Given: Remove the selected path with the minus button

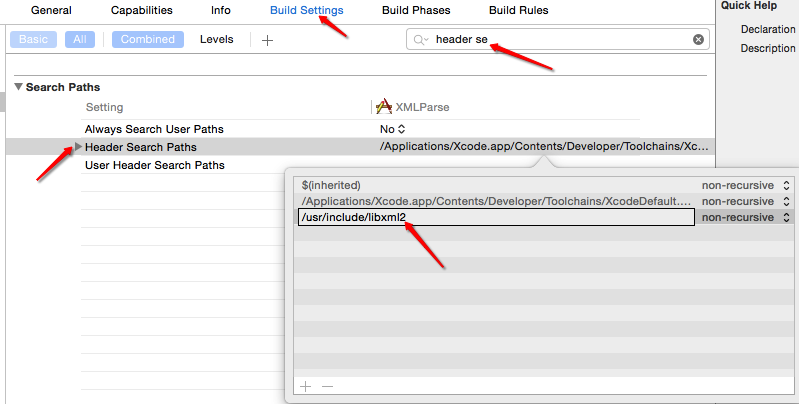Looking at the screenshot, I should pos(327,386).
